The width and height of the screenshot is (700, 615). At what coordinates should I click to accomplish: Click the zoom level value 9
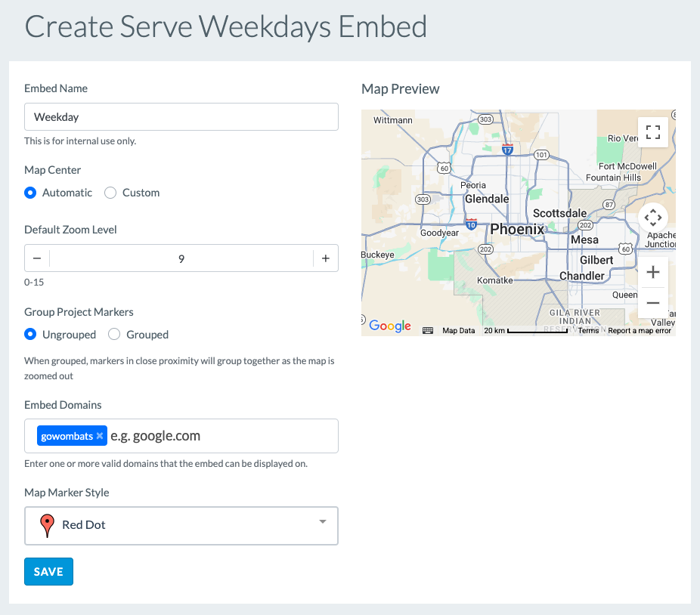point(181,259)
